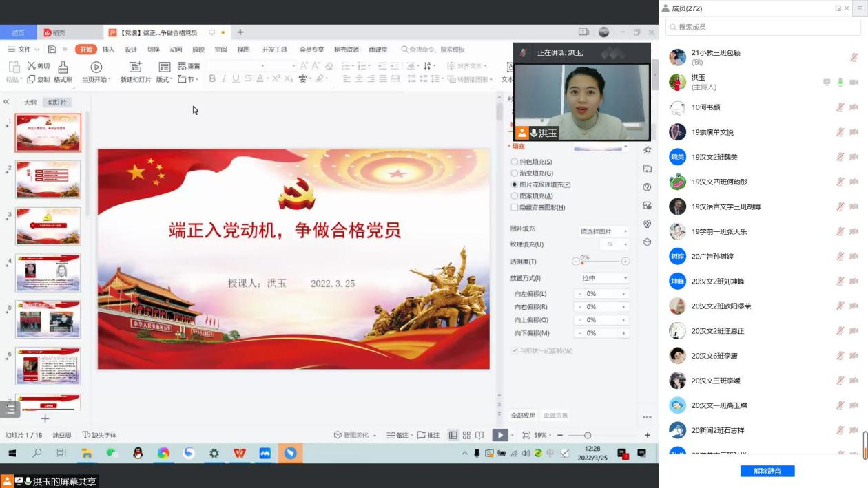Go to the 首页 home tab
This screenshot has height=488, width=868.
click(x=18, y=32)
